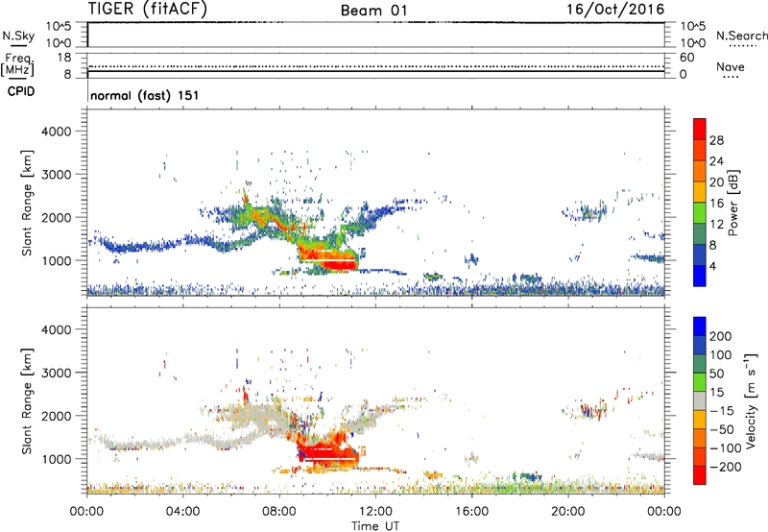This screenshot has width=768, height=532.
Task: Click "Slant Range [km]" label of the Velocity panel
Action: (x=27, y=401)
